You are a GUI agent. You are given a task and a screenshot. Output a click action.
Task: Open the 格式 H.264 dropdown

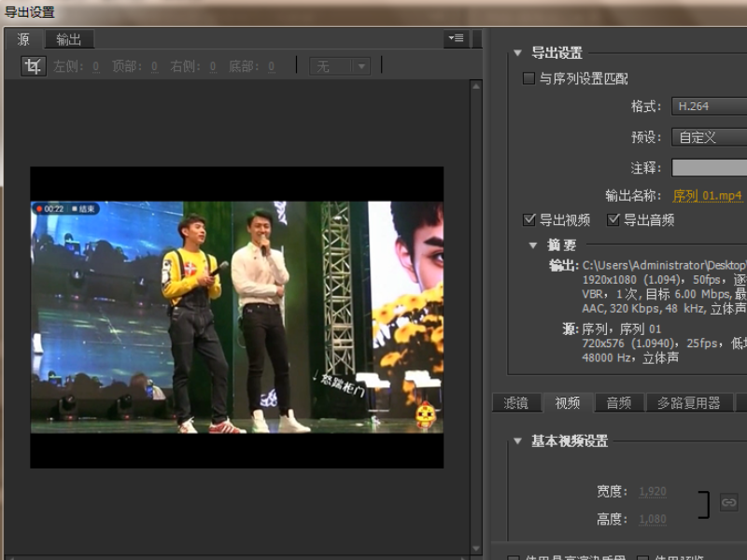[709, 106]
